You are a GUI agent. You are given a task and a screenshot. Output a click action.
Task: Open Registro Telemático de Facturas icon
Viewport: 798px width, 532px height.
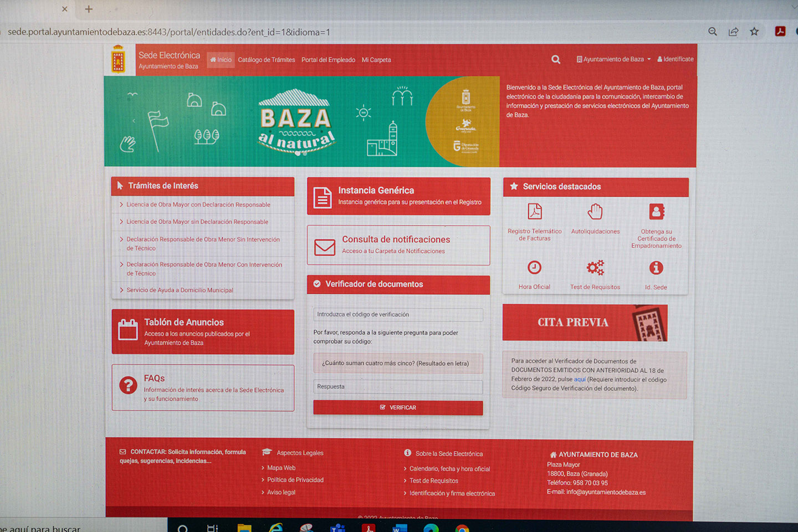coord(534,212)
